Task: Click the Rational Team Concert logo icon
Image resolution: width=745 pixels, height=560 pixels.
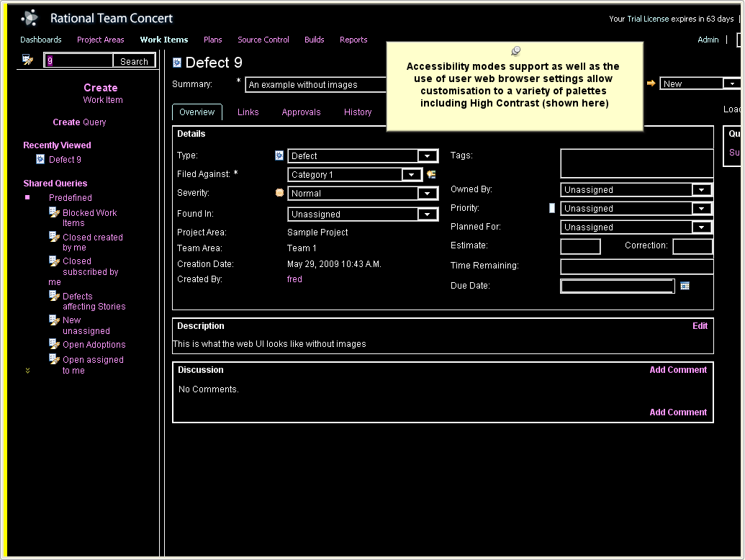Action: coord(30,18)
